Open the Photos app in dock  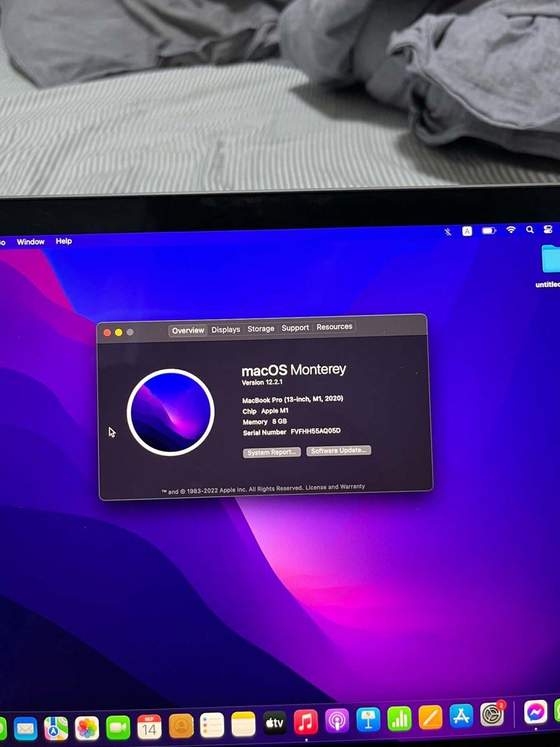point(87,728)
